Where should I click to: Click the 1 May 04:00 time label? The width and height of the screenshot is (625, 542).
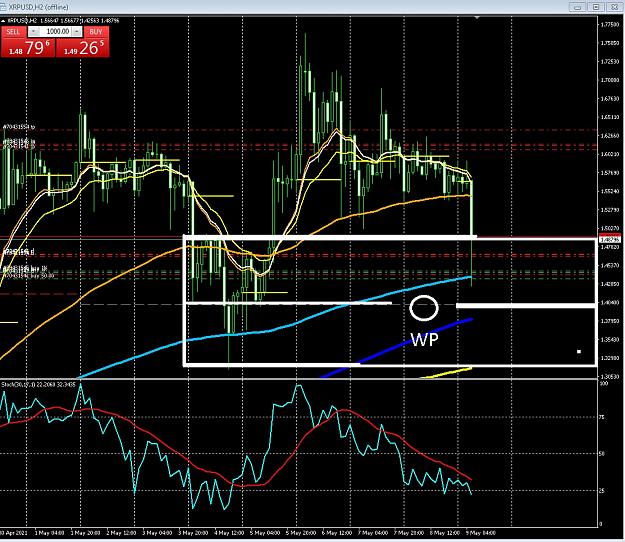(49, 533)
